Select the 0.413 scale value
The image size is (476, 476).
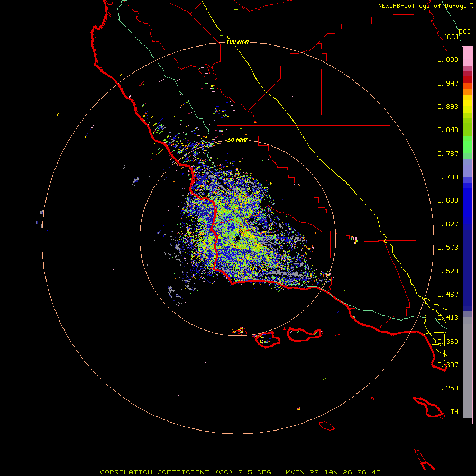click(x=448, y=318)
